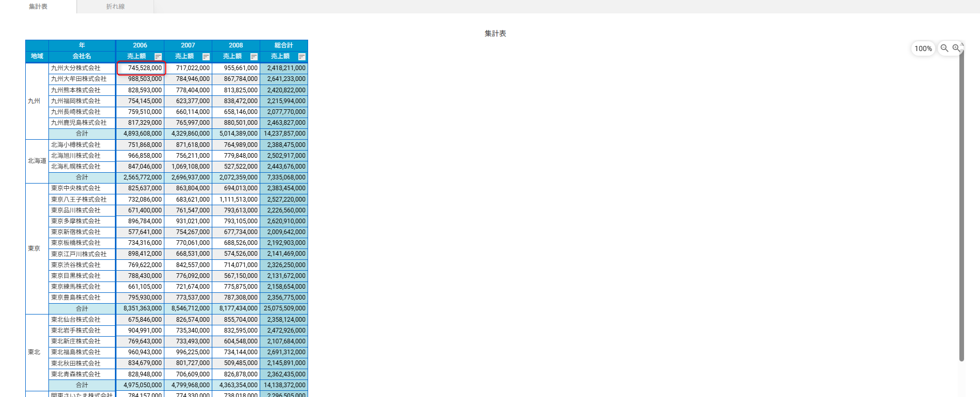Click the 会社名 column header
980x397 pixels.
[82, 56]
